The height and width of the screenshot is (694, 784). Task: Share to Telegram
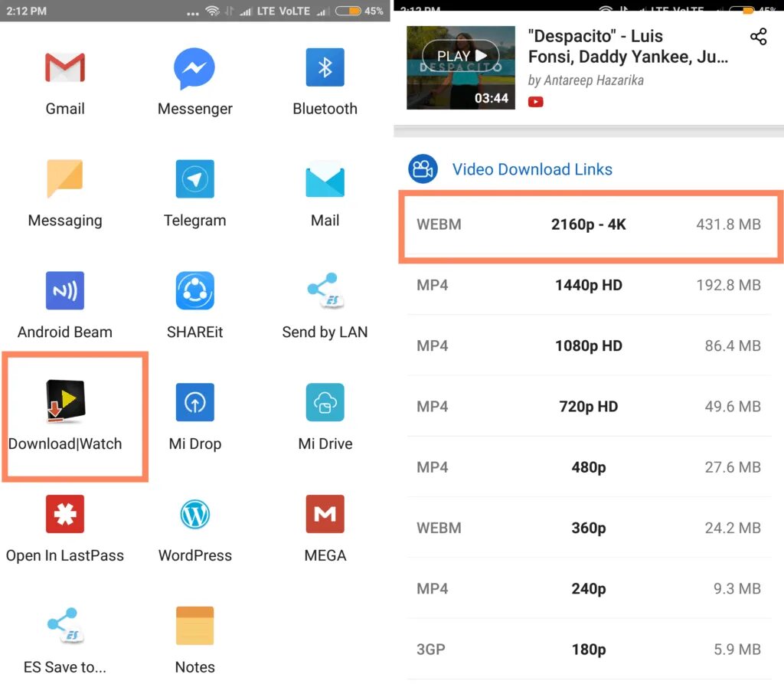(195, 178)
